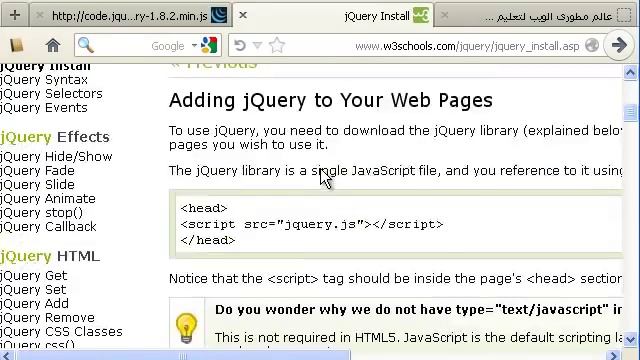
Task: Click the vertical scrollbar thumb
Action: [630, 113]
